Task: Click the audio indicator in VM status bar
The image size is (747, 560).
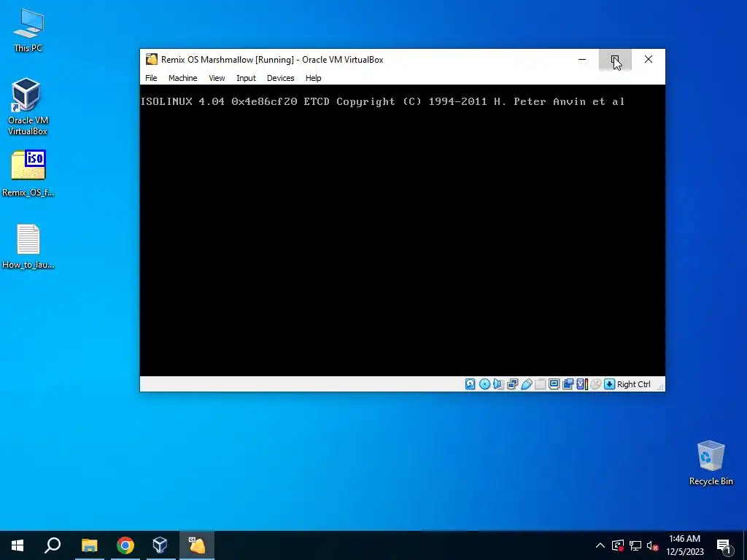Action: tap(498, 384)
